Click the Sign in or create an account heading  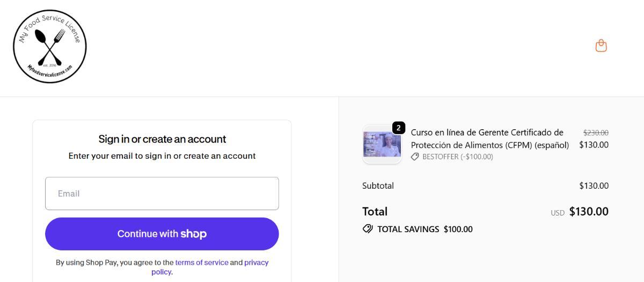point(162,139)
